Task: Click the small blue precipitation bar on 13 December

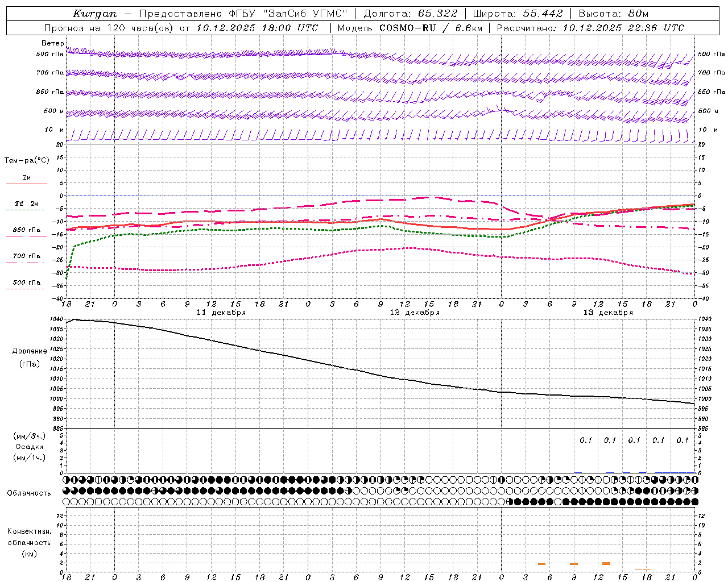Action: (643, 472)
